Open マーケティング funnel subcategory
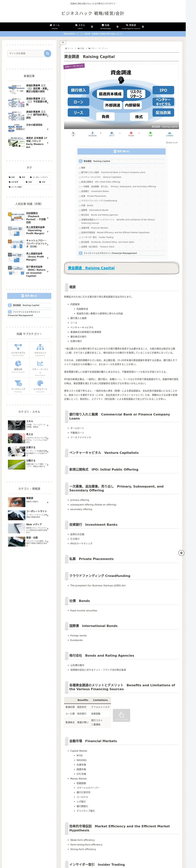The image size is (196, 868). point(18,386)
